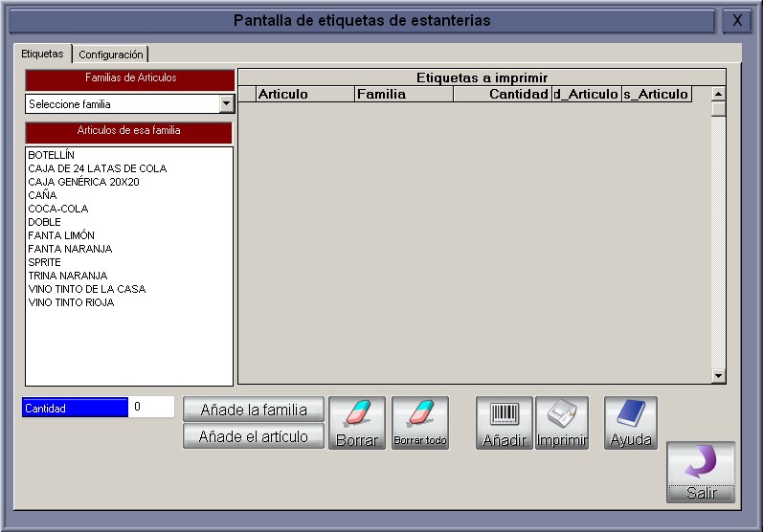
Task: Expand the Seleccione familia dropdown
Action: 226,103
